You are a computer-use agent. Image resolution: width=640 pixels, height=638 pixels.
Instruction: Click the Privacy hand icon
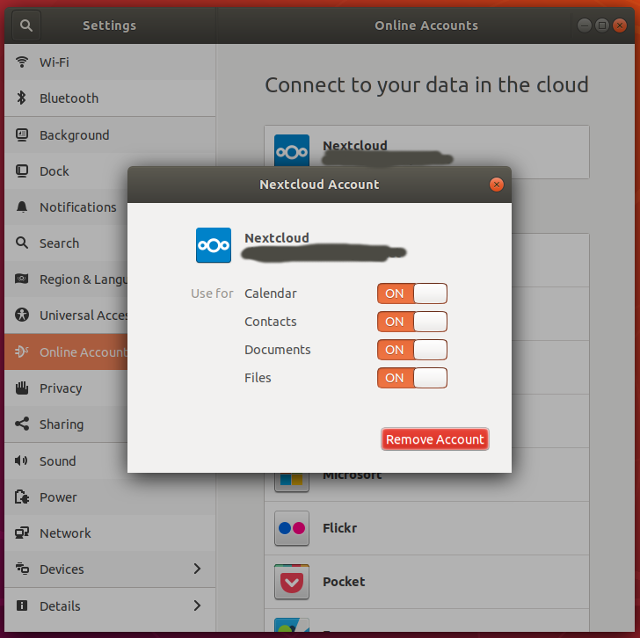click(x=22, y=388)
